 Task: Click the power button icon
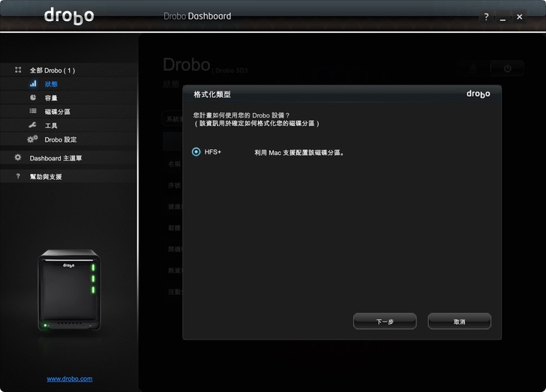pos(507,68)
